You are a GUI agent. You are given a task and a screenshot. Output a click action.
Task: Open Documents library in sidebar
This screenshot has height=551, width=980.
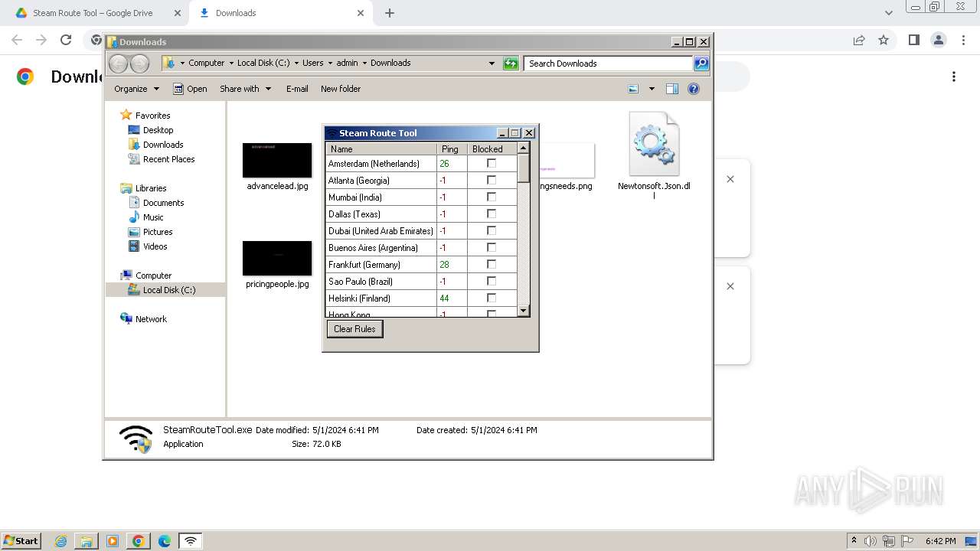point(163,203)
